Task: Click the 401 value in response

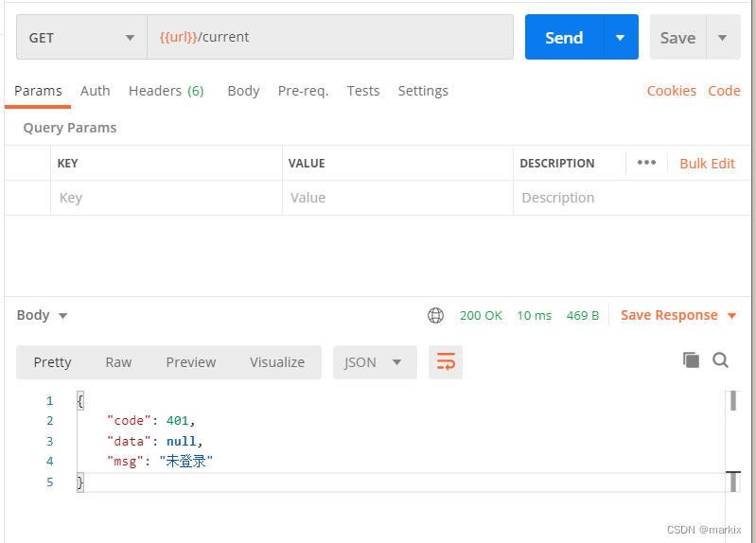Action: coord(178,421)
